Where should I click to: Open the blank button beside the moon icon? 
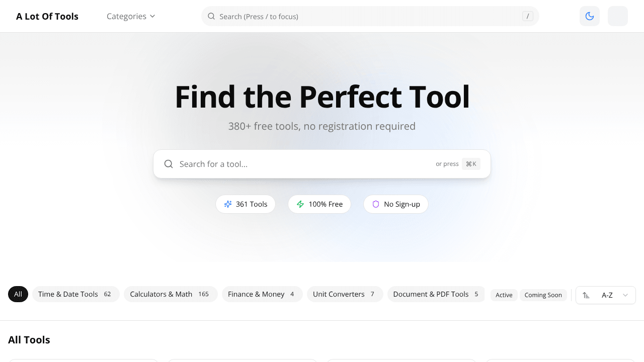coord(618,16)
